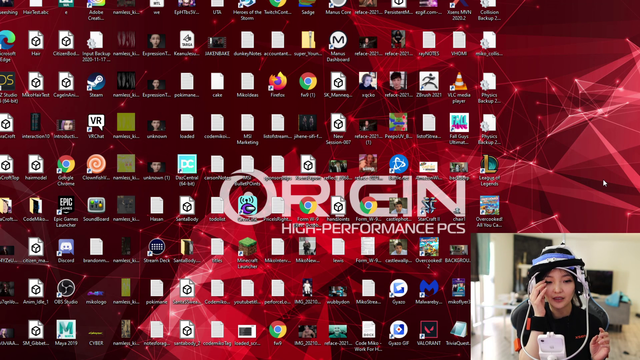Select the mikoflyer3 image thumbnail
This screenshot has width=640, height=360.
(459, 287)
